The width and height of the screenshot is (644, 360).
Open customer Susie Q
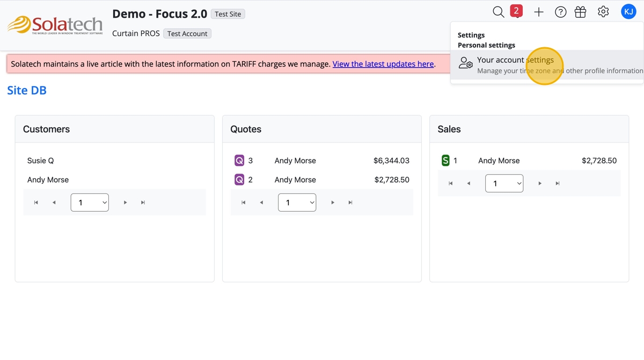point(41,161)
